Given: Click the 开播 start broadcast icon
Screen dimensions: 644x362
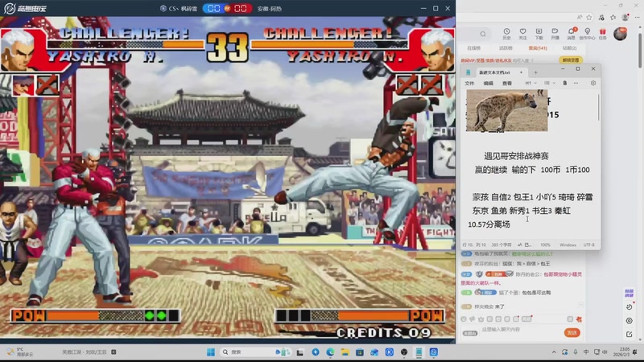Looking at the screenshot, I should click(555, 34).
